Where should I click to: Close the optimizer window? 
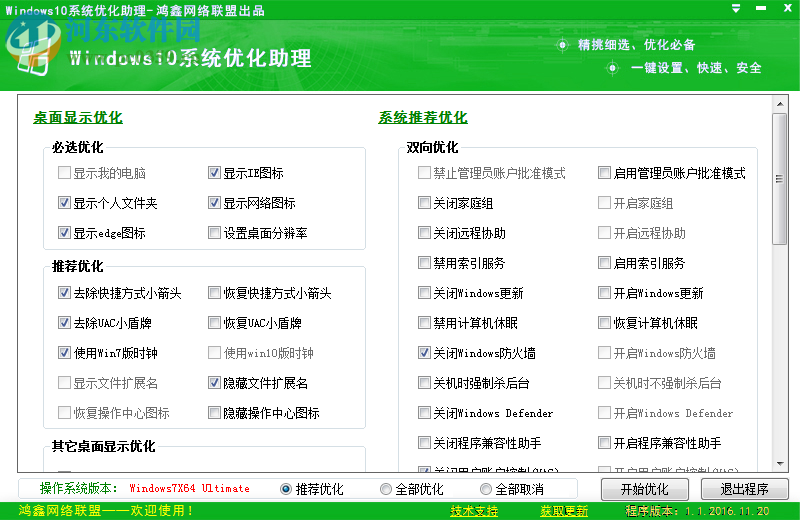pyautogui.click(x=787, y=8)
